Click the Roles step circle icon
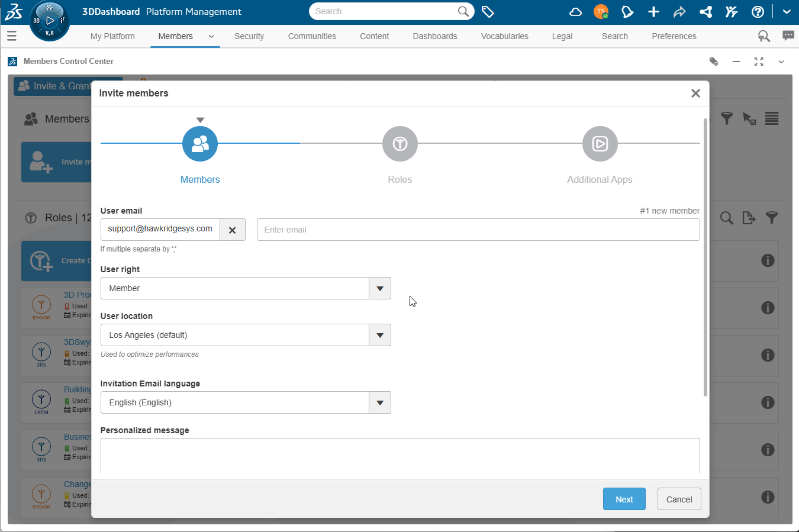This screenshot has height=532, width=799. click(x=400, y=144)
